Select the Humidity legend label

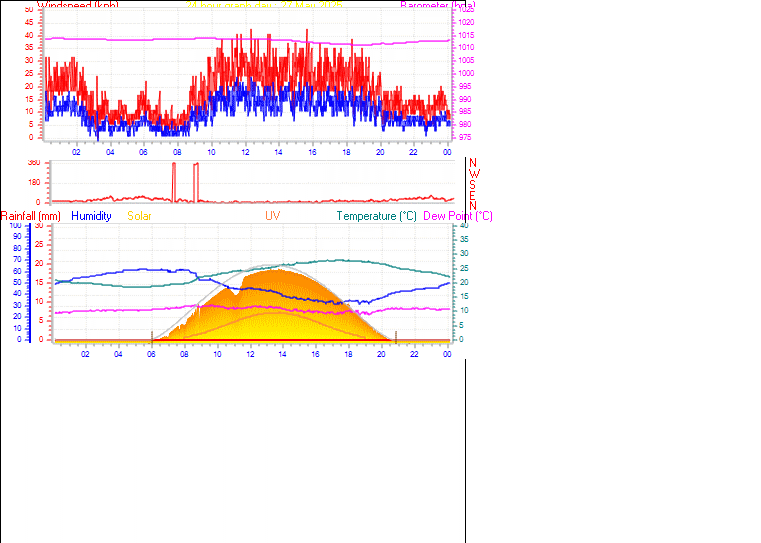(x=91, y=216)
